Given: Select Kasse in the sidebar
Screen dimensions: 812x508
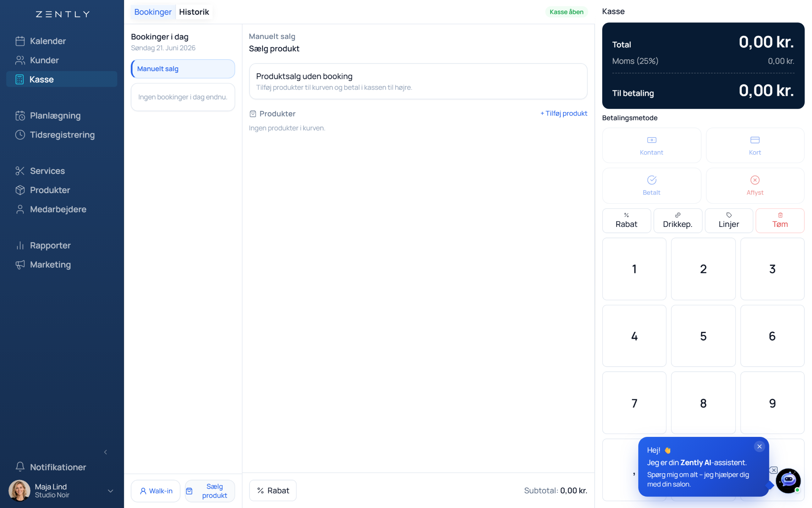Looking at the screenshot, I should click(x=62, y=79).
